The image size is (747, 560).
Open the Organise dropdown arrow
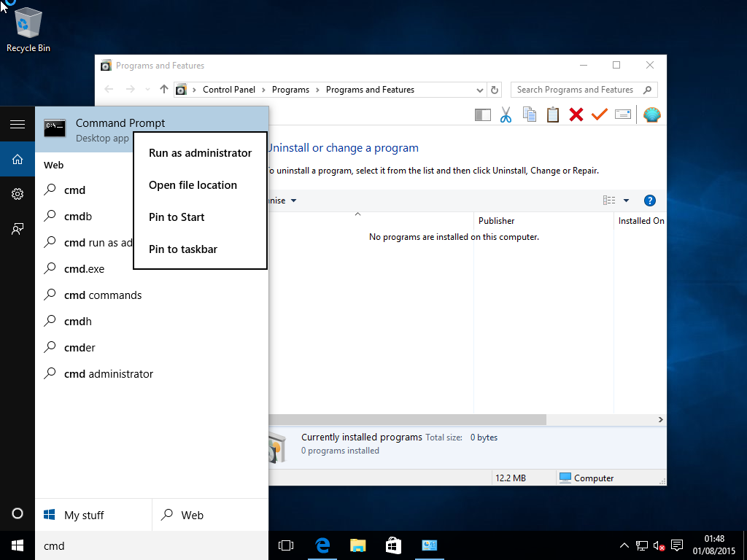[293, 201]
